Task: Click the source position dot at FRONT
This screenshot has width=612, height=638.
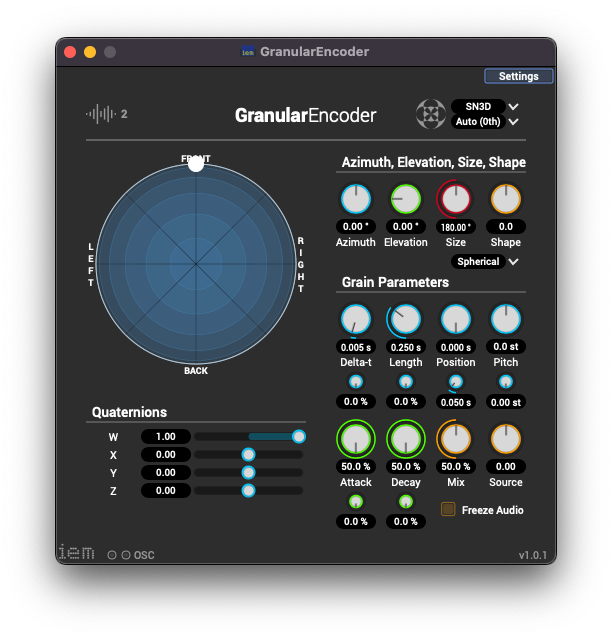Action: coord(196,163)
